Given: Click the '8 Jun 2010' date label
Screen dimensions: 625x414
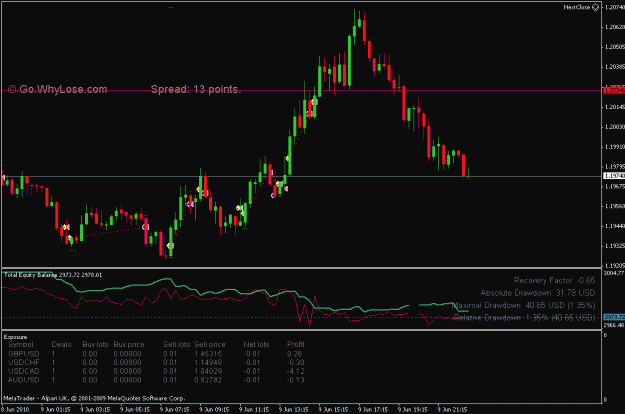Looking at the screenshot, I should click(x=15, y=410).
